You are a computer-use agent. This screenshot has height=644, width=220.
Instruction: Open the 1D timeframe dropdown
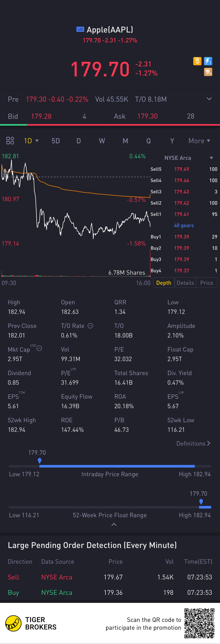(x=31, y=141)
